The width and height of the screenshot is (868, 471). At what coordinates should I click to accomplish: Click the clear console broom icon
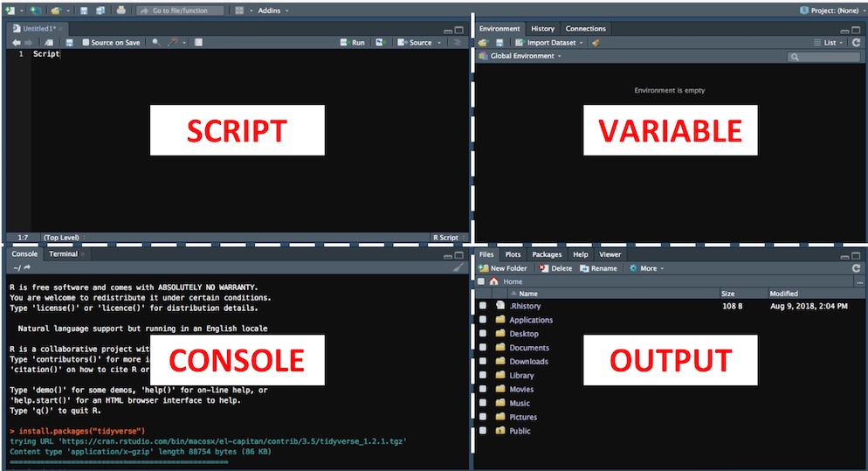pos(458,267)
